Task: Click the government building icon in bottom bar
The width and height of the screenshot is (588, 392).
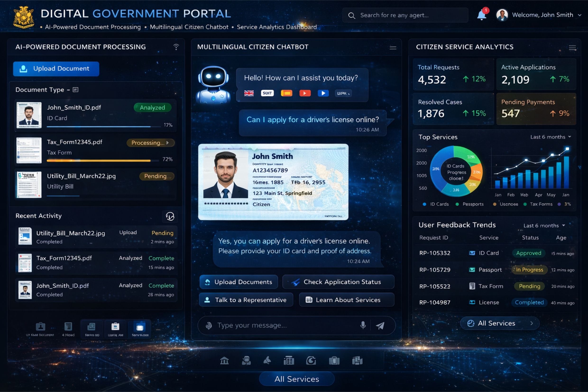Action: coord(224,360)
